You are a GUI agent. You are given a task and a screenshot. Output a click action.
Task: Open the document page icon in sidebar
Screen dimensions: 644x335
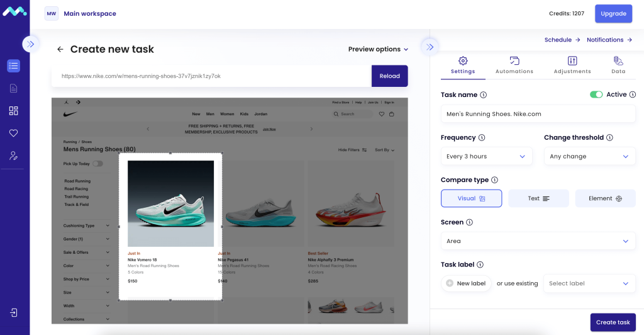click(14, 88)
